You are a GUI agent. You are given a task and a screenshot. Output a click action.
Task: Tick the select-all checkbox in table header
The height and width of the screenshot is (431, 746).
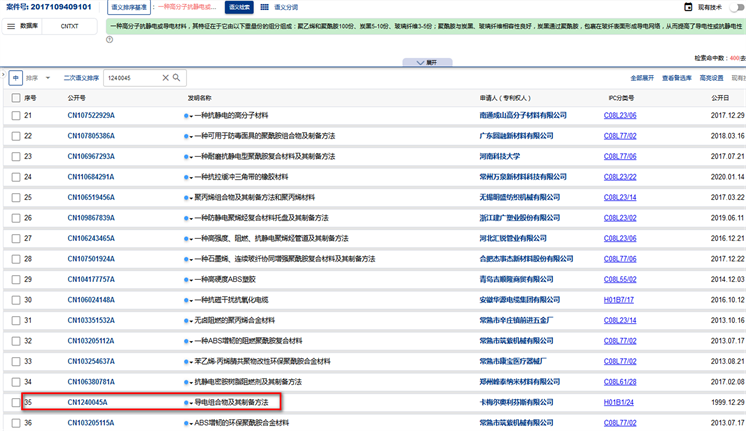tap(15, 98)
